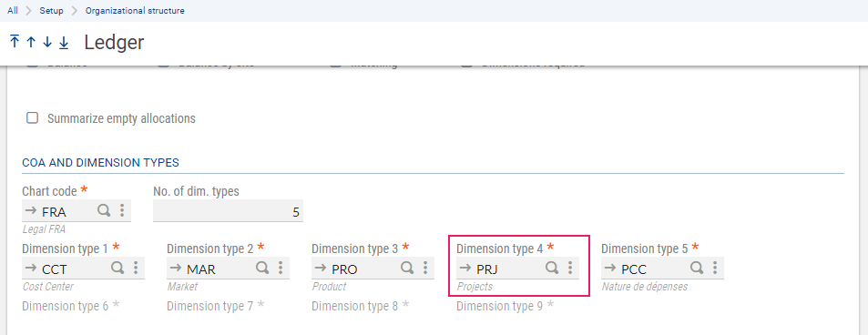Search Dimension type 1 CCT lookup

[x=117, y=268]
